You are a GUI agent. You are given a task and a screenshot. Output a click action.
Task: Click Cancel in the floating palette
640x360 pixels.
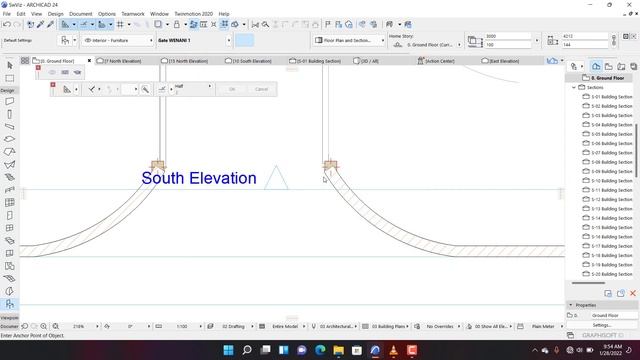coord(261,89)
